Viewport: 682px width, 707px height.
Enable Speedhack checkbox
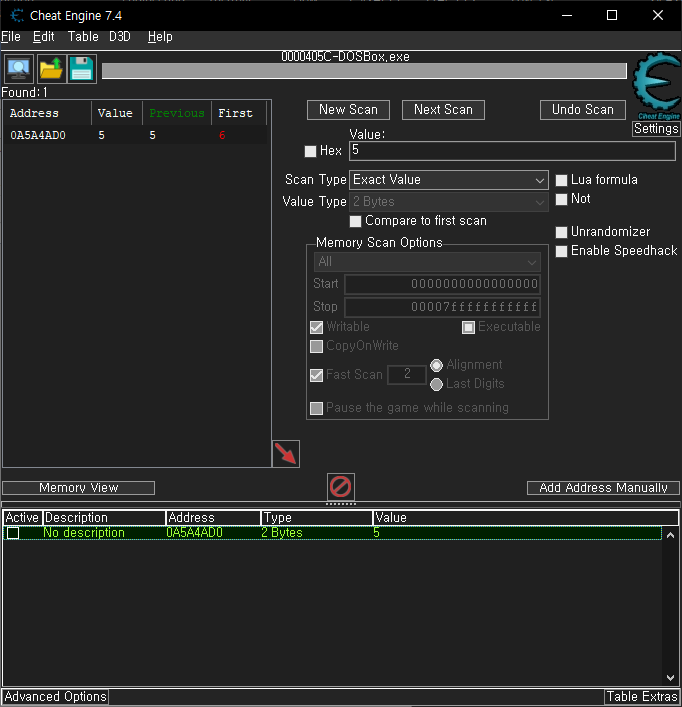pyautogui.click(x=561, y=251)
